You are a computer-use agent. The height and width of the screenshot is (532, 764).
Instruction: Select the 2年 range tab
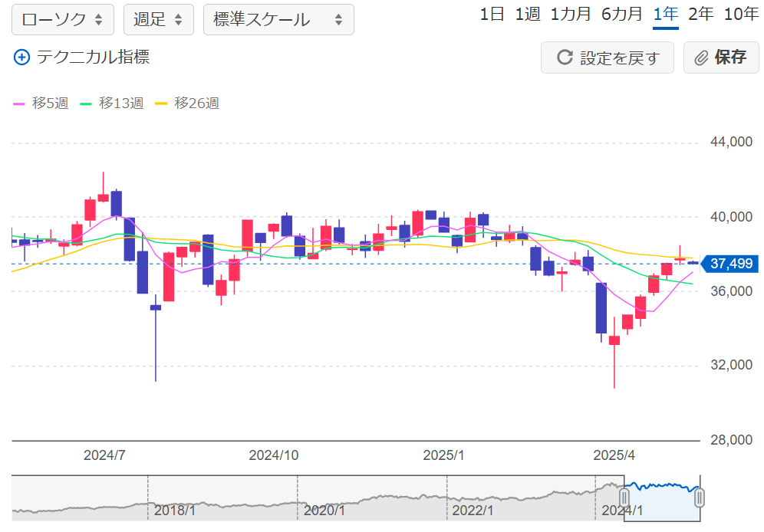[700, 15]
